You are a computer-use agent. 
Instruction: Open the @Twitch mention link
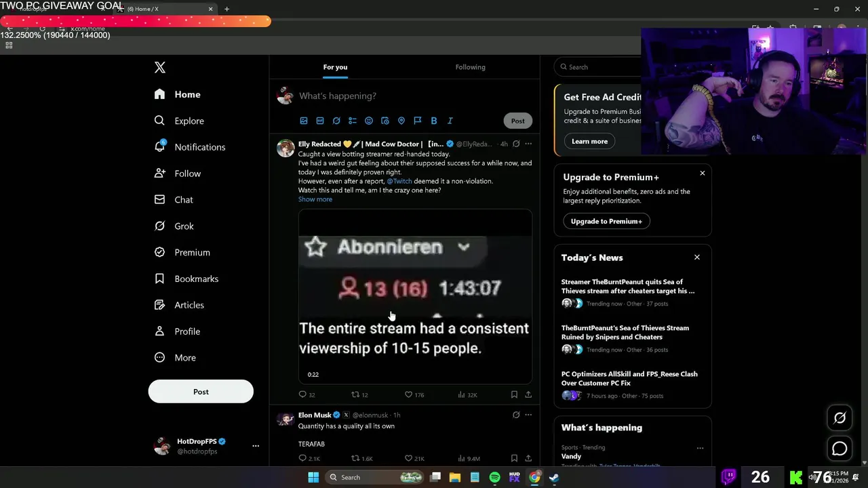point(399,181)
